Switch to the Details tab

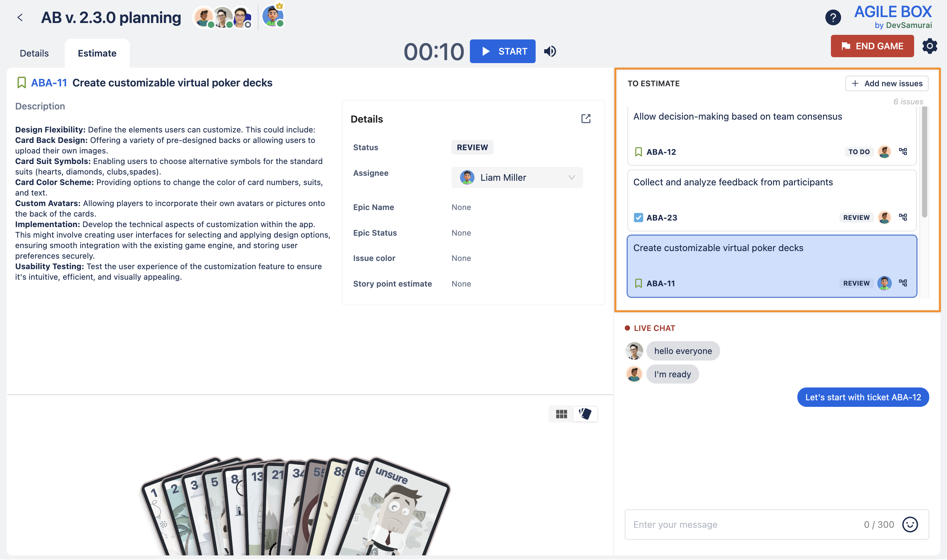click(x=34, y=53)
